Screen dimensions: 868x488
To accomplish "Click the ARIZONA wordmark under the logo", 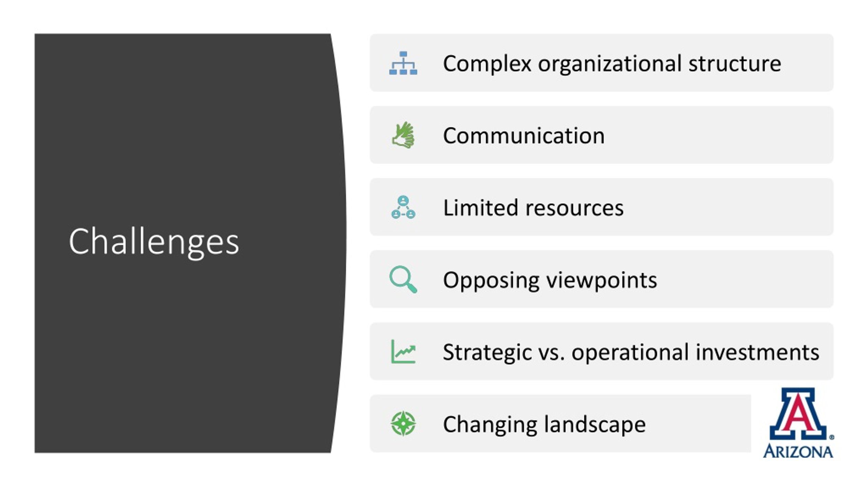I will 798,451.
